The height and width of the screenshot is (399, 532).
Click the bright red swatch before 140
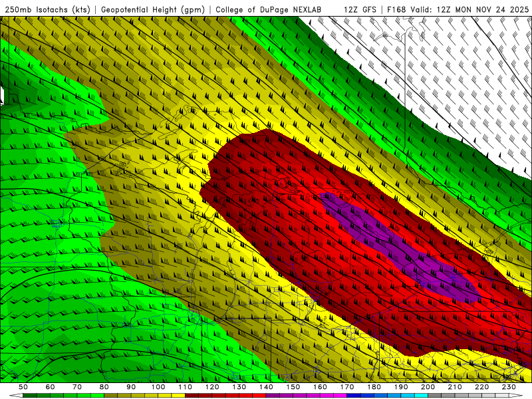pyautogui.click(x=259, y=396)
